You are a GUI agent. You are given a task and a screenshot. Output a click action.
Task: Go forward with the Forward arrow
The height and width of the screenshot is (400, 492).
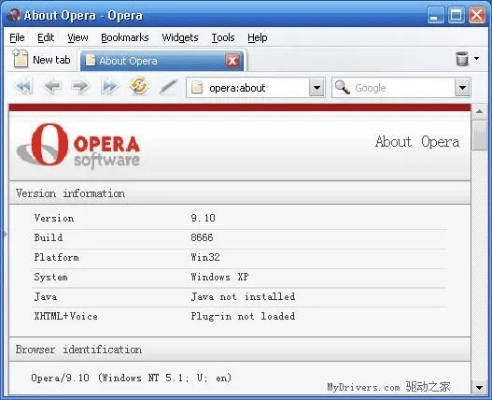pyautogui.click(x=81, y=87)
